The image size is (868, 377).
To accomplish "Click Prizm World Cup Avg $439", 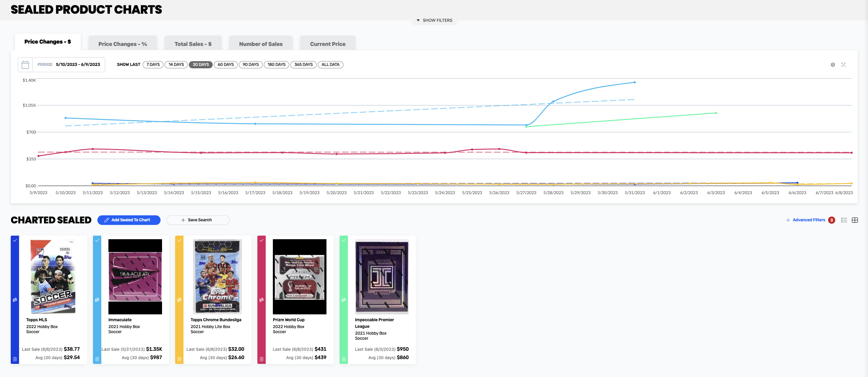I will (321, 357).
